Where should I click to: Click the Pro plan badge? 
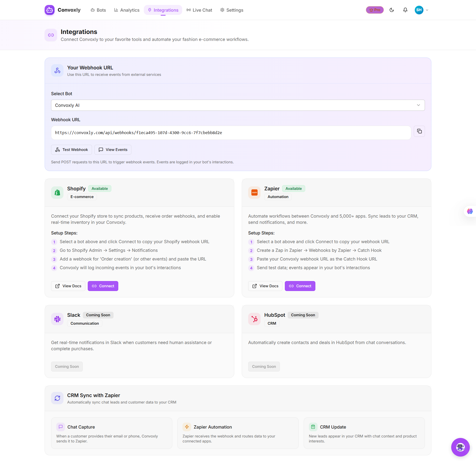pyautogui.click(x=375, y=10)
